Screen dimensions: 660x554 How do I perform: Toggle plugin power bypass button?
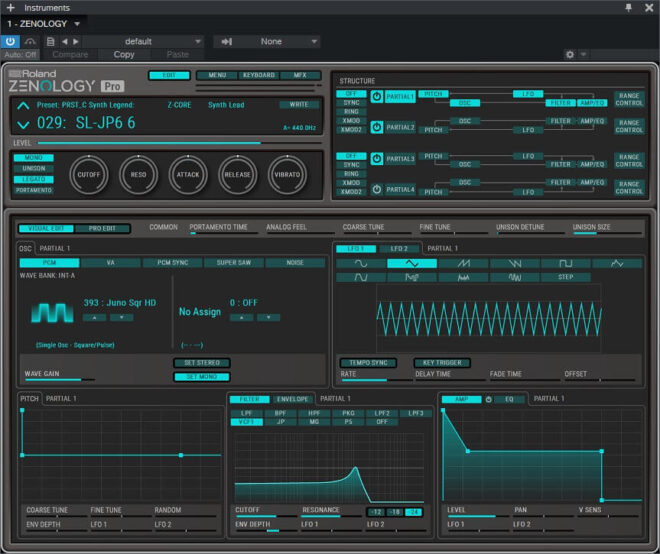[10, 41]
